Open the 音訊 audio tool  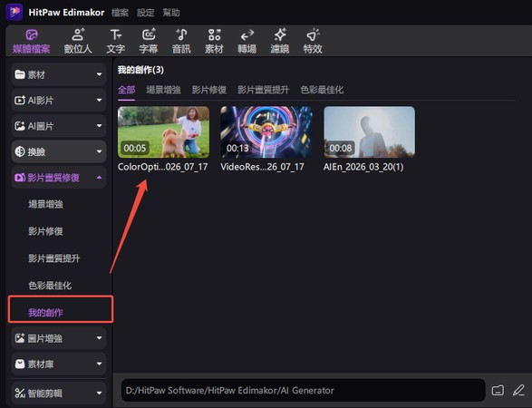click(181, 42)
